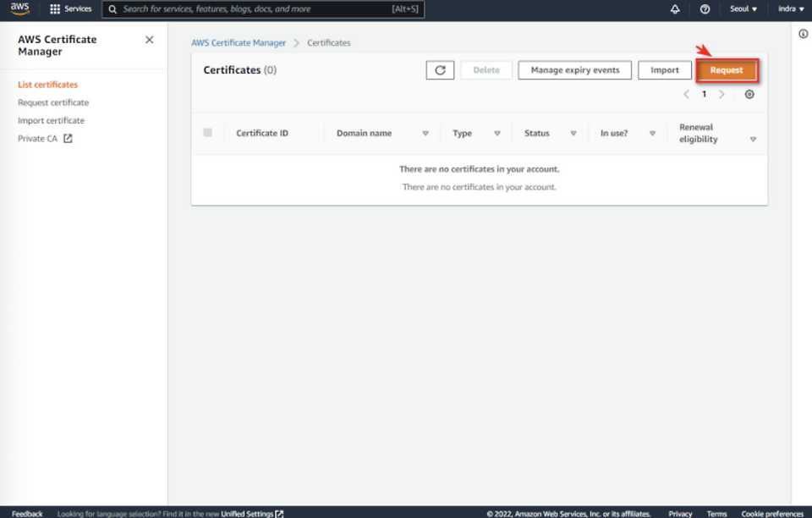Open the Feedback link
The image size is (812, 518).
point(27,513)
